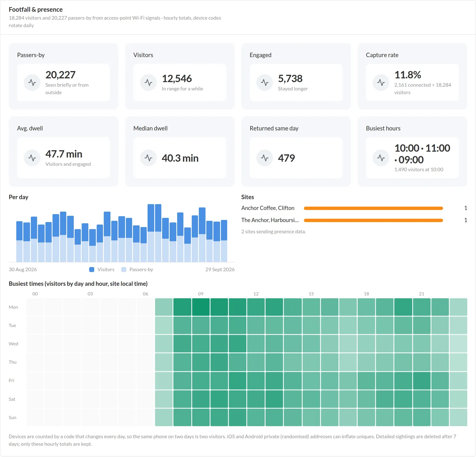Click the 03 hour label above heatmap
This screenshot has height=457, width=476.
coord(90,294)
